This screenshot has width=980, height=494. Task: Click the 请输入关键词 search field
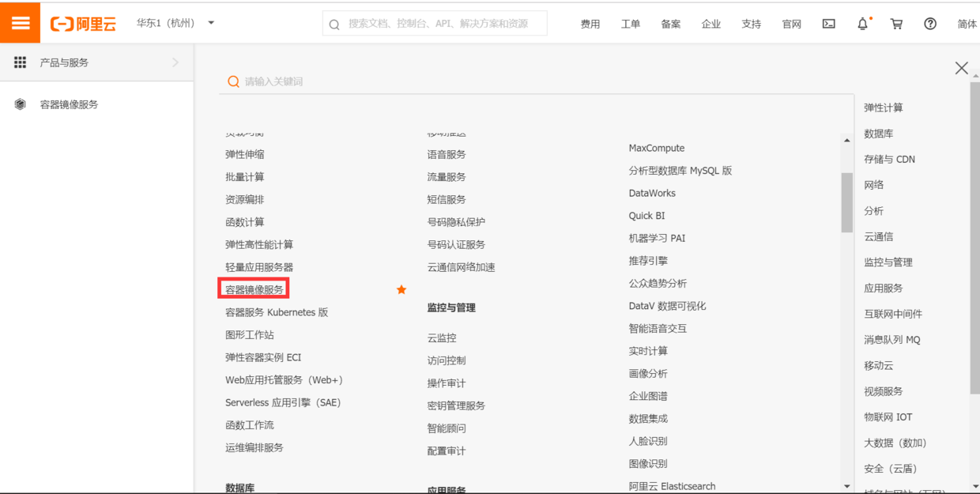coord(316,81)
